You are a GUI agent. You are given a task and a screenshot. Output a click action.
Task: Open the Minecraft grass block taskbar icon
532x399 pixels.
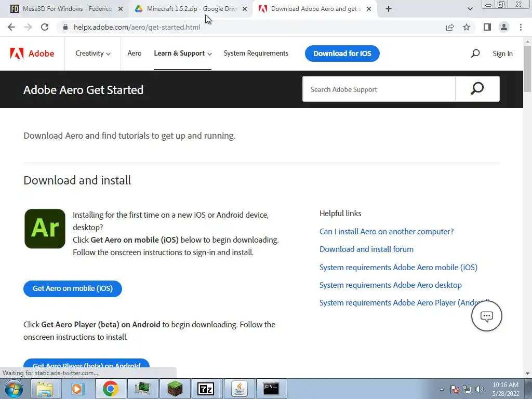click(175, 389)
